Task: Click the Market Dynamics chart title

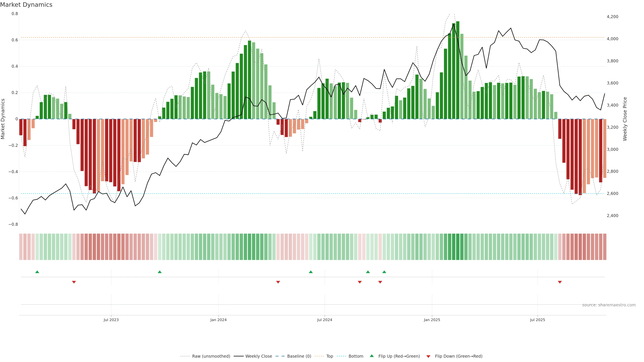Action: pos(26,5)
